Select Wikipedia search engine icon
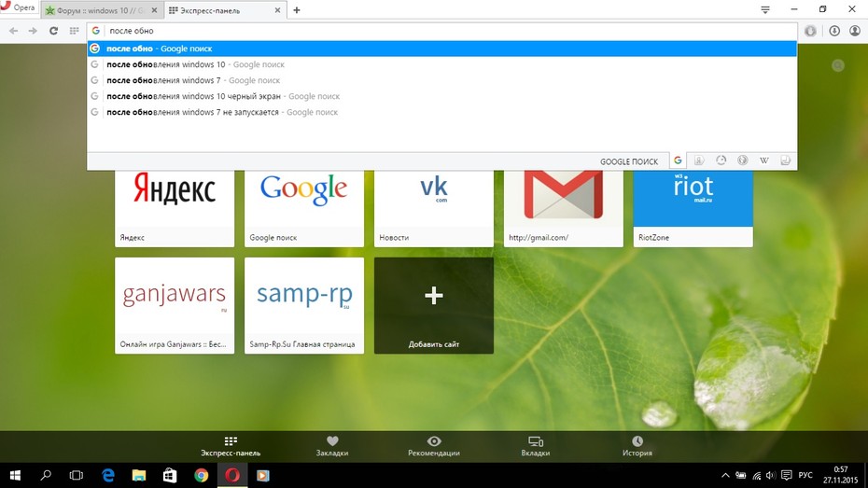 (x=763, y=160)
